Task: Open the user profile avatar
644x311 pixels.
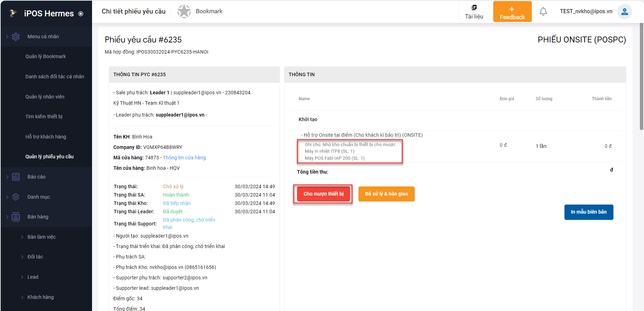Action: point(624,11)
